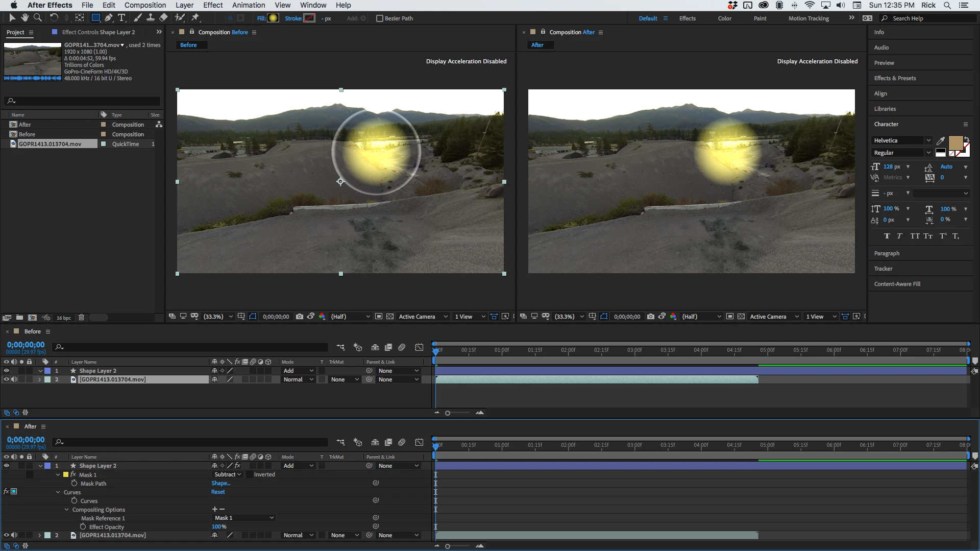Open Spotlight search in the menu bar
Image resolution: width=980 pixels, height=551 pixels.
pos(947,5)
